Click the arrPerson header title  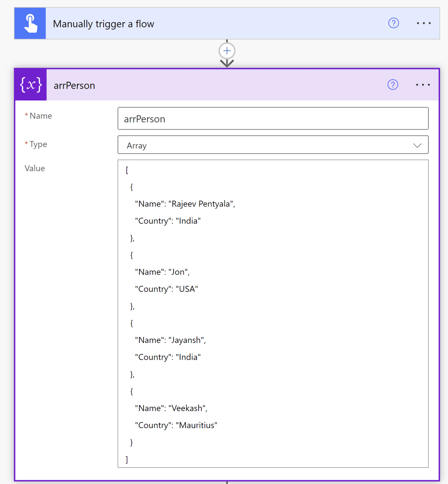[74, 85]
